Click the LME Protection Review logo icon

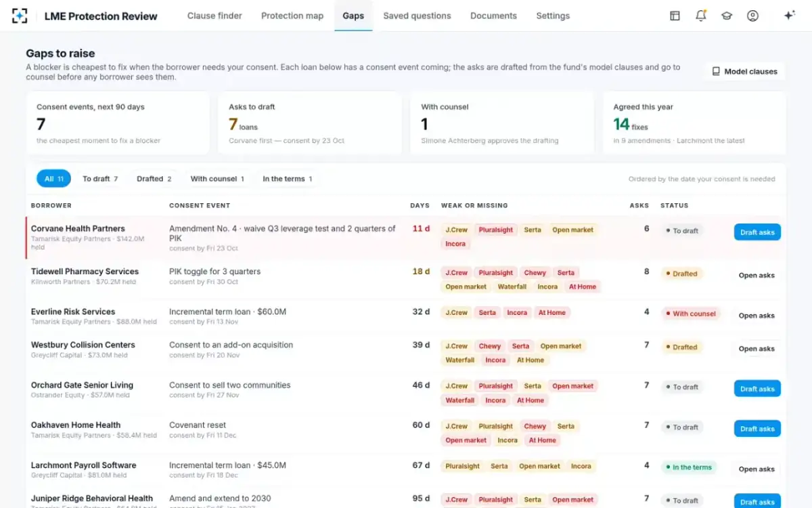pos(20,16)
